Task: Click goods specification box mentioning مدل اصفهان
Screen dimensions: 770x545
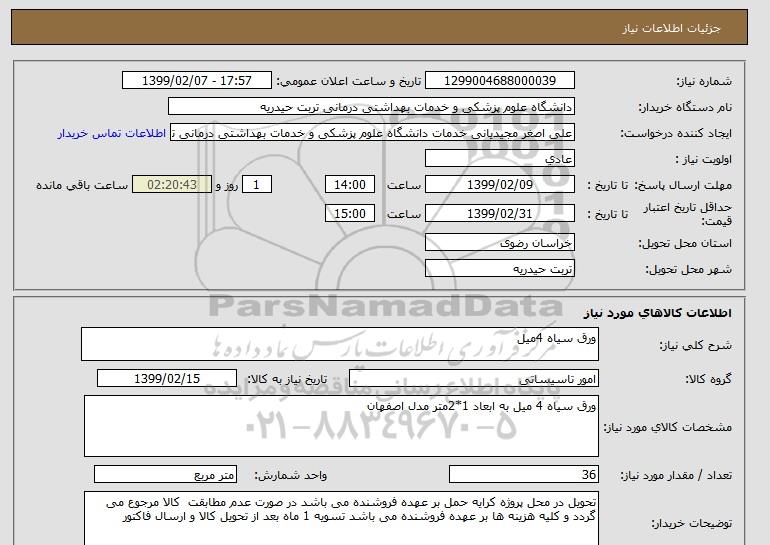Action: (341, 426)
